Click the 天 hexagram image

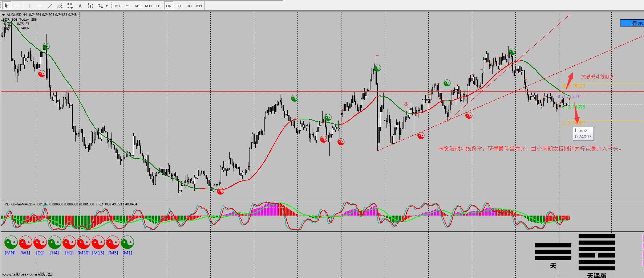point(553,256)
